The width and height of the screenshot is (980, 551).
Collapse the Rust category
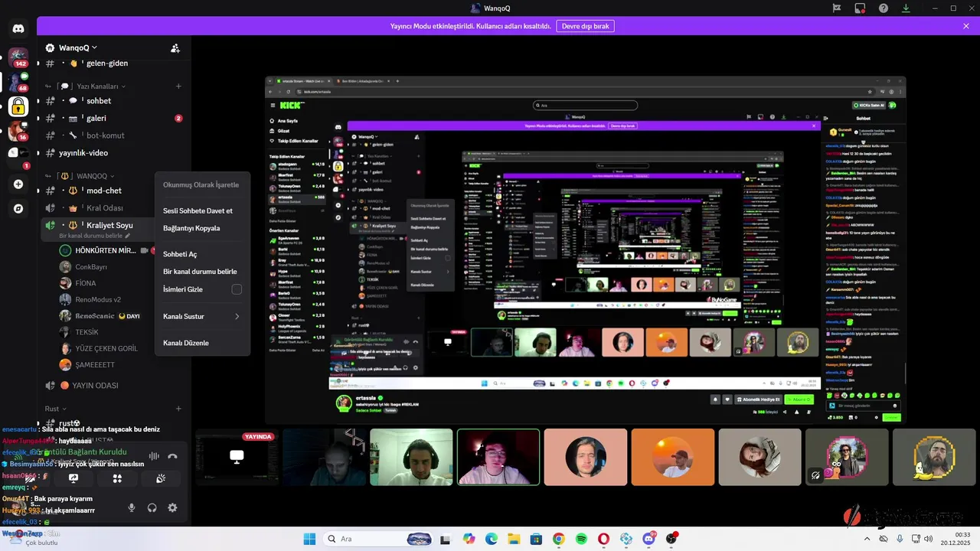coord(56,409)
